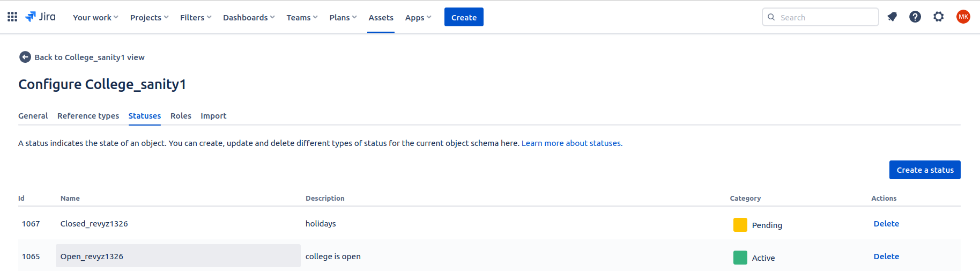
Task: Switch to the Reference types tab
Action: [88, 116]
